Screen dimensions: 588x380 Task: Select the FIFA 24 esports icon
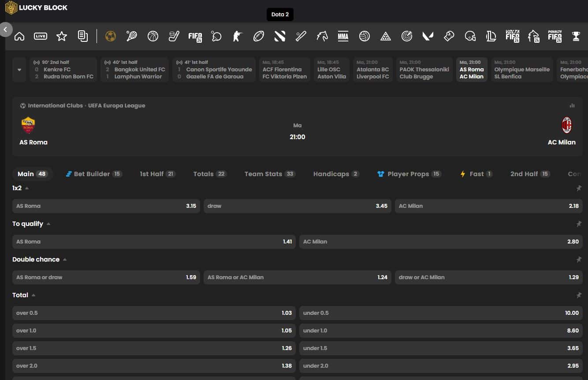195,37
